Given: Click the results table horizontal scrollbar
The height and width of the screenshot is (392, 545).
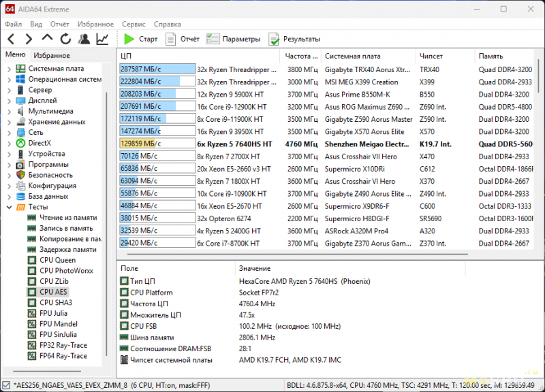Looking at the screenshot, I should coord(297,254).
